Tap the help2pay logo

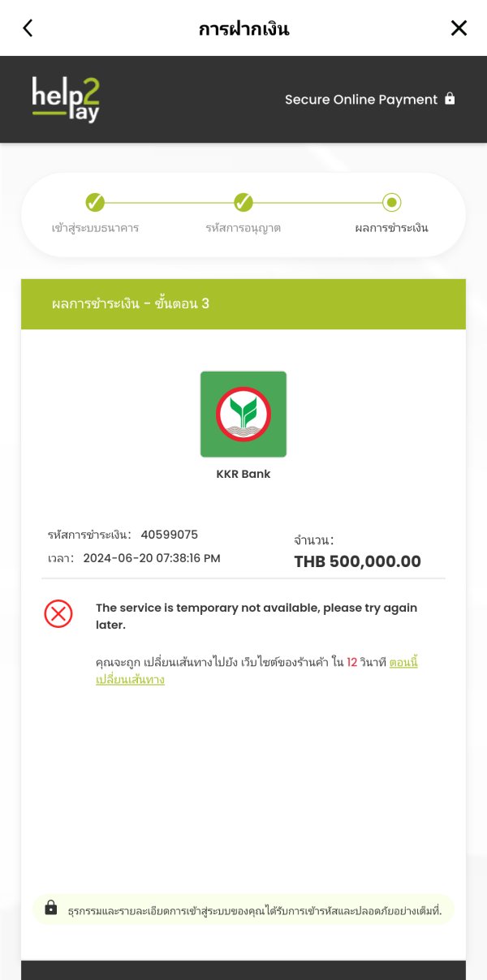pyautogui.click(x=66, y=100)
